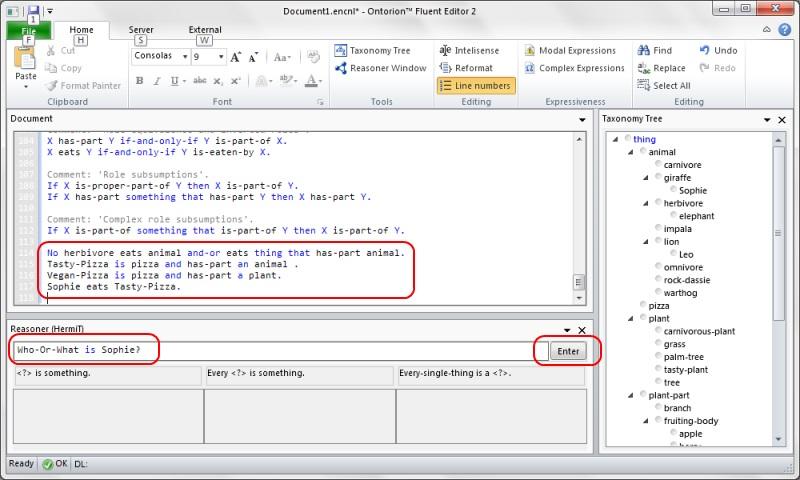Viewport: 800px width, 480px height.
Task: Switch to the External ribbon tab
Action: (x=205, y=31)
